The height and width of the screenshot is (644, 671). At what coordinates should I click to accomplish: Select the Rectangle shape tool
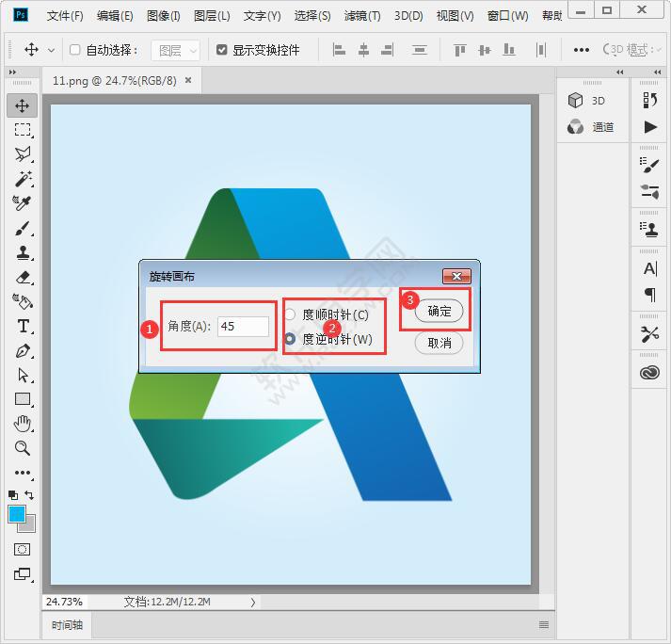(x=23, y=399)
